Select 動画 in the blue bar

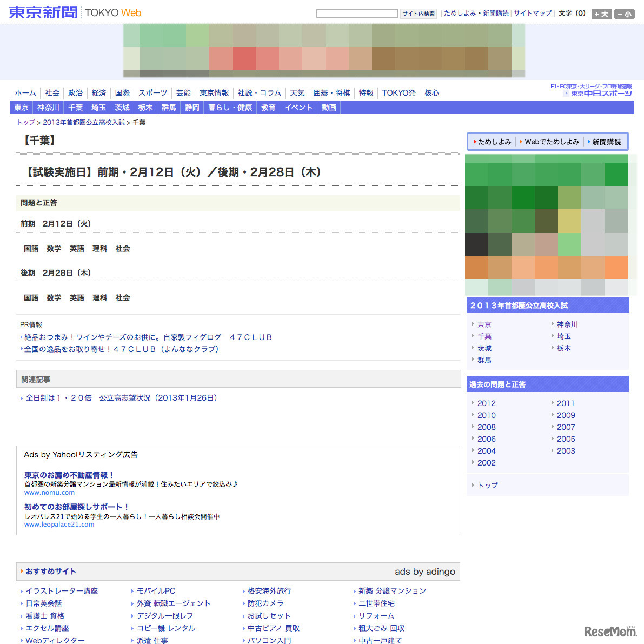329,108
